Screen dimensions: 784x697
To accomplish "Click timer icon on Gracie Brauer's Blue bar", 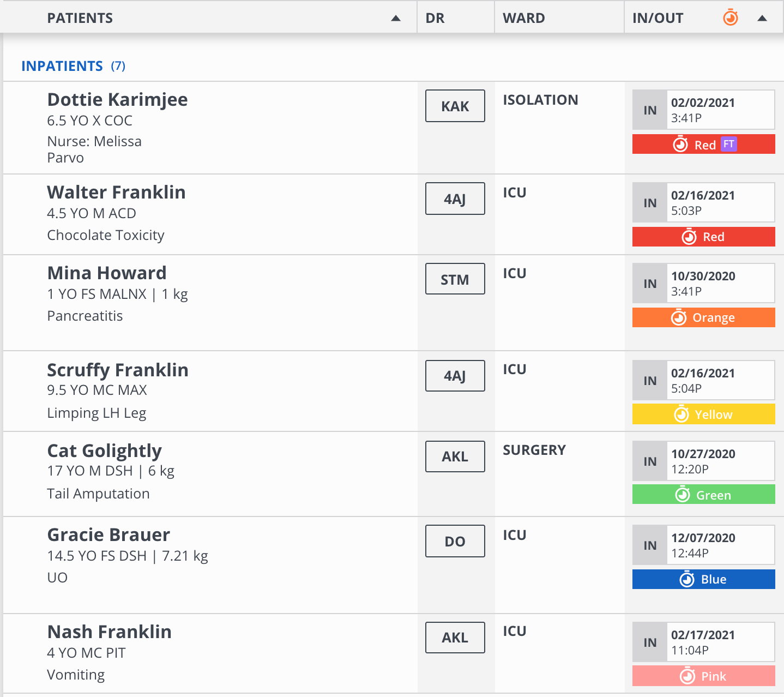I will 687,579.
